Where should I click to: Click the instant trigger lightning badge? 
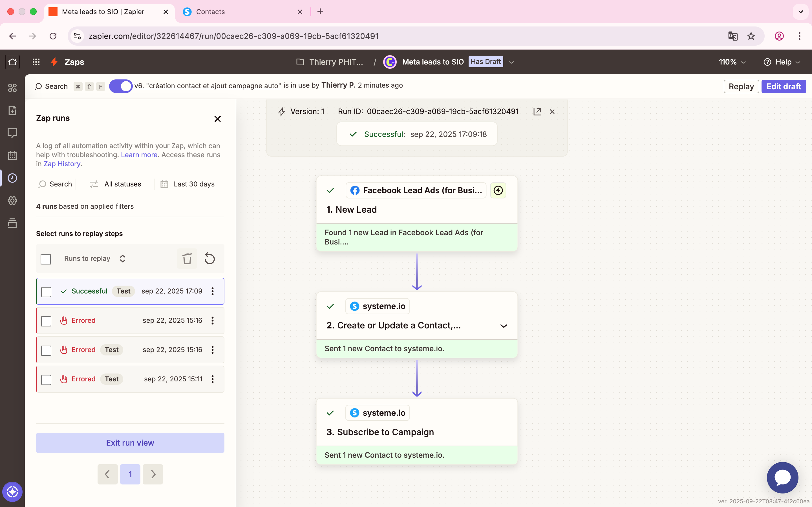coord(498,190)
